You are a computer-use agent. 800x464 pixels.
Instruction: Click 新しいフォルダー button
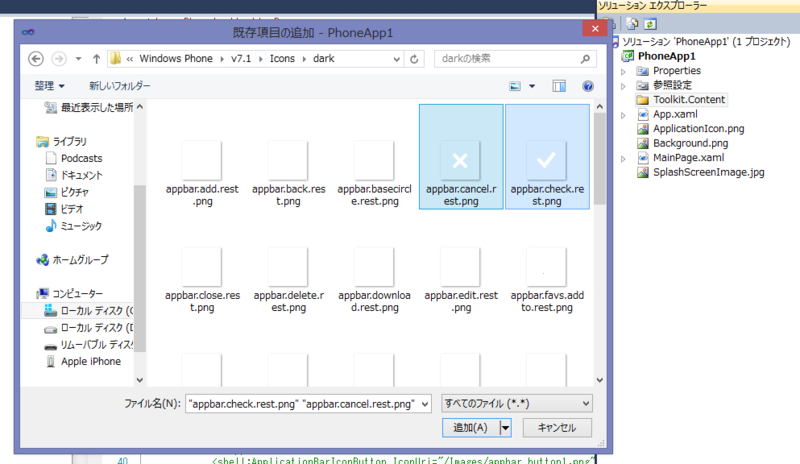click(119, 86)
